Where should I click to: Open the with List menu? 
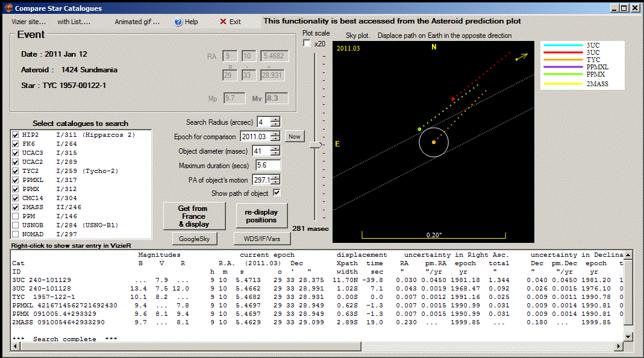73,22
